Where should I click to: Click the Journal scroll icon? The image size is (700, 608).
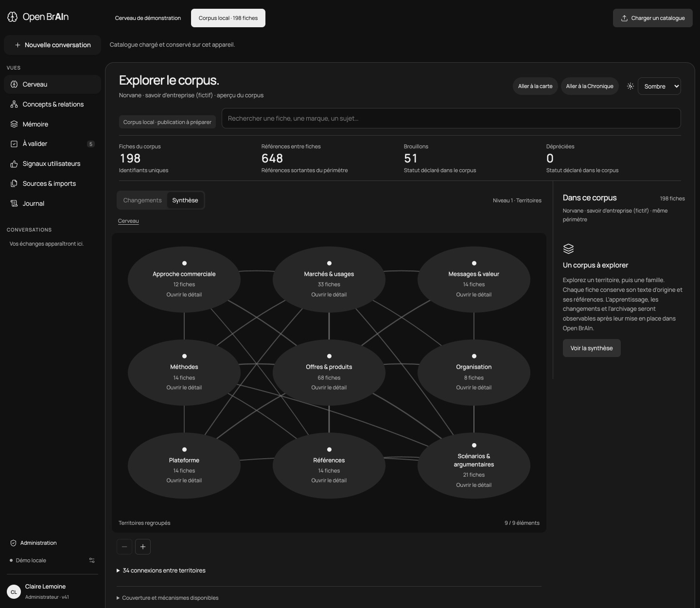pyautogui.click(x=14, y=203)
